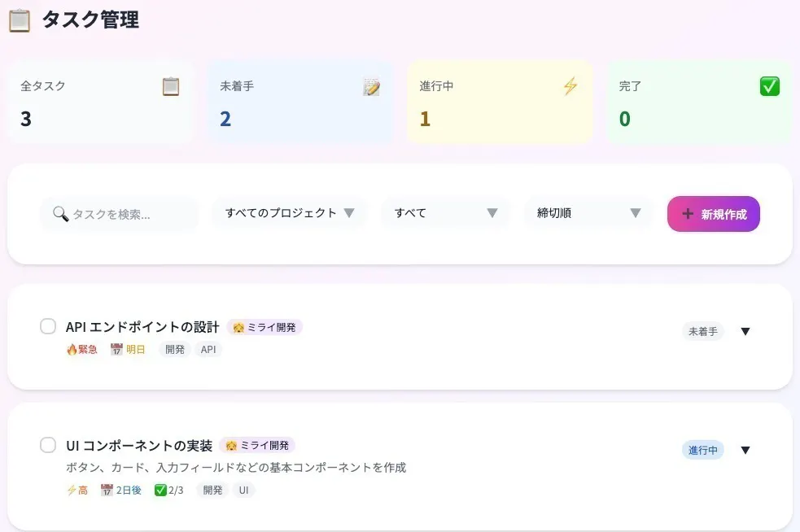800x532 pixels.
Task: Click the memo icon in 未着手 card
Action: pyautogui.click(x=371, y=87)
